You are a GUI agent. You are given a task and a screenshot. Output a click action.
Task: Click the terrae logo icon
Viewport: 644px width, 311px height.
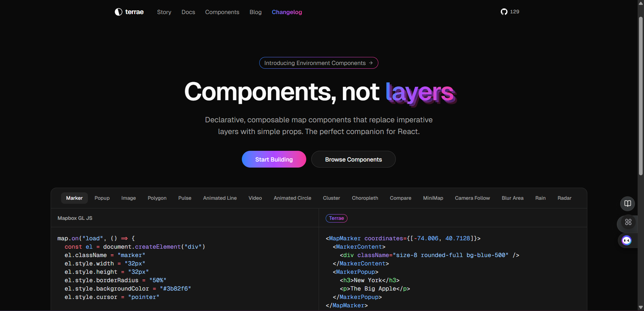point(118,12)
